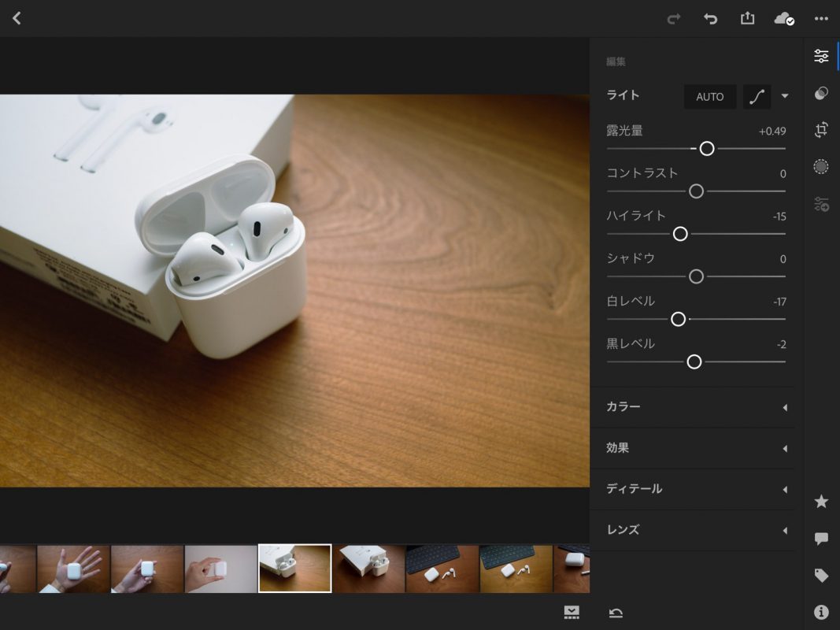Image resolution: width=840 pixels, height=630 pixels.
Task: Click the 露光量 slider handle
Action: (x=707, y=149)
